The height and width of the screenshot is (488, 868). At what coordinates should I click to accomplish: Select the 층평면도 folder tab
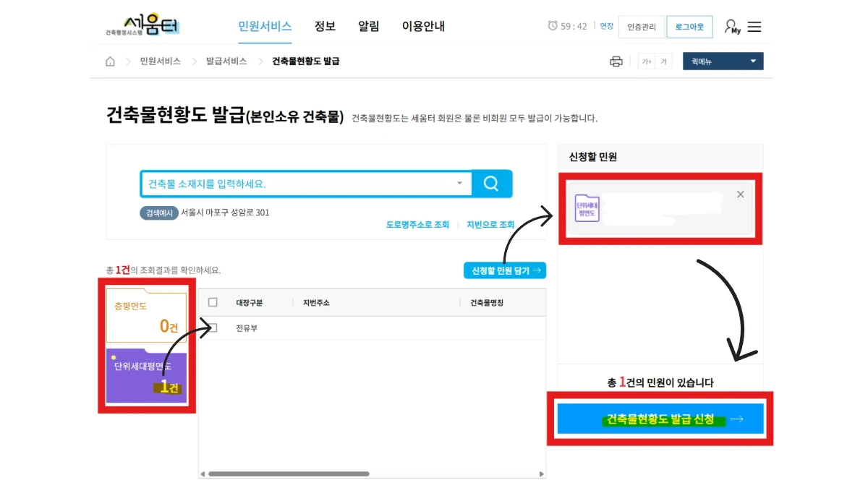(x=147, y=317)
